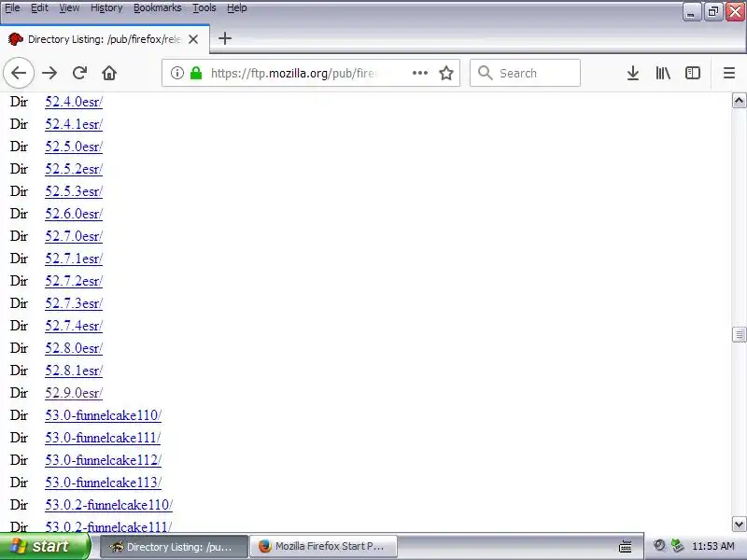Click the grey security tray icon
The height and width of the screenshot is (560, 747).
coord(659,546)
